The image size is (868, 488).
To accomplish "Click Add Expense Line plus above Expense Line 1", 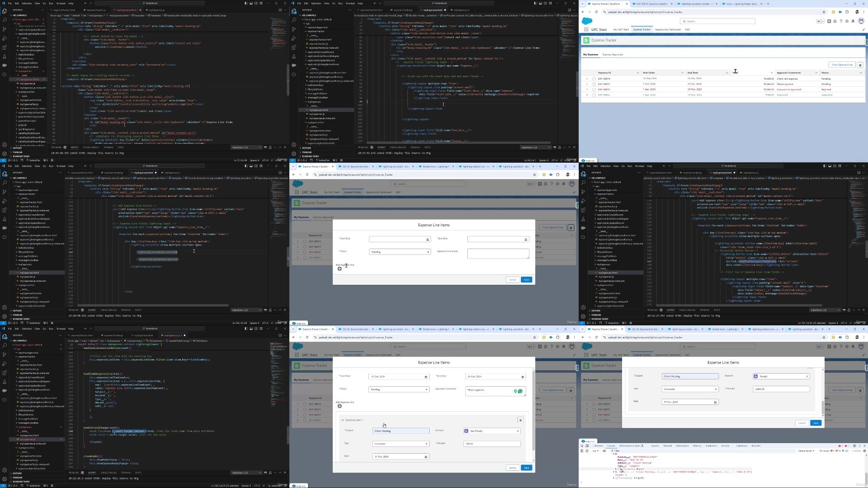I will point(339,406).
